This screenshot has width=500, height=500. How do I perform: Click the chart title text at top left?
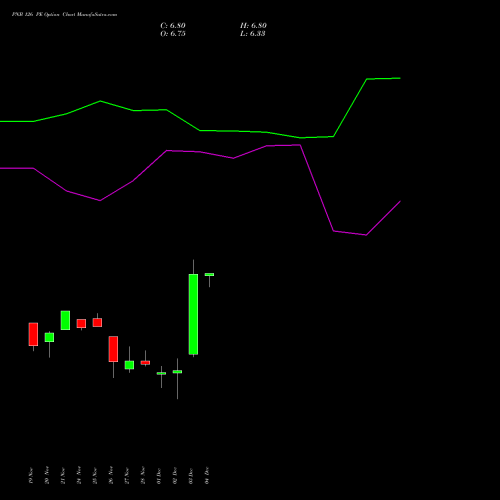[64, 15]
